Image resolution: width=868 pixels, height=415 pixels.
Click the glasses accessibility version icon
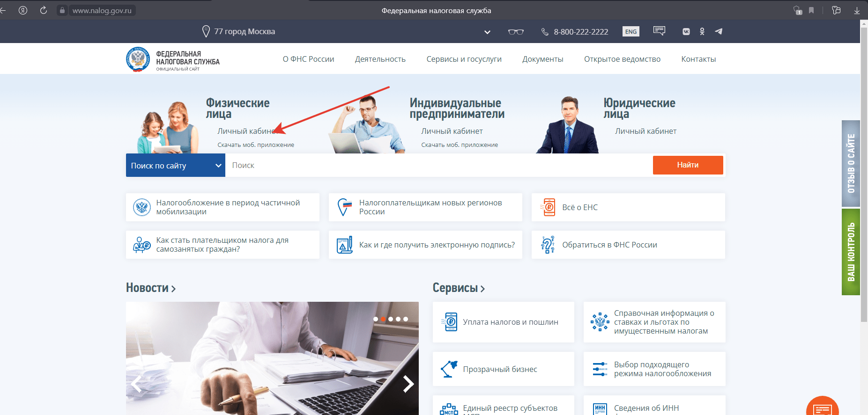point(516,32)
